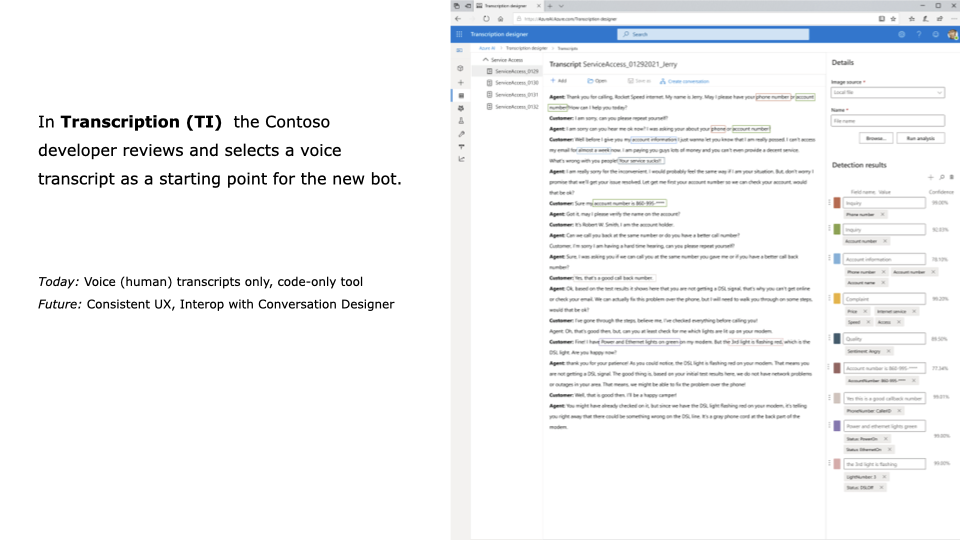Remove the Account name tag

pyautogui.click(x=883, y=283)
